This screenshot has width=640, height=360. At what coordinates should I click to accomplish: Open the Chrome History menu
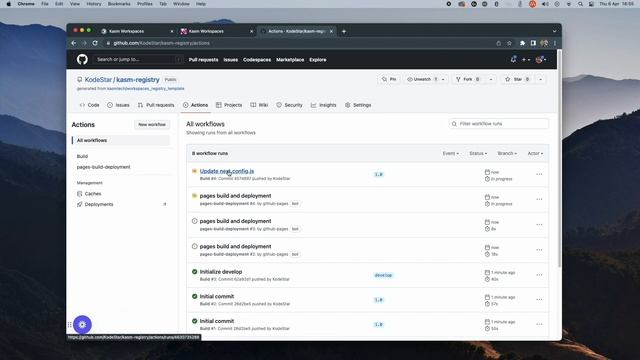tap(93, 4)
